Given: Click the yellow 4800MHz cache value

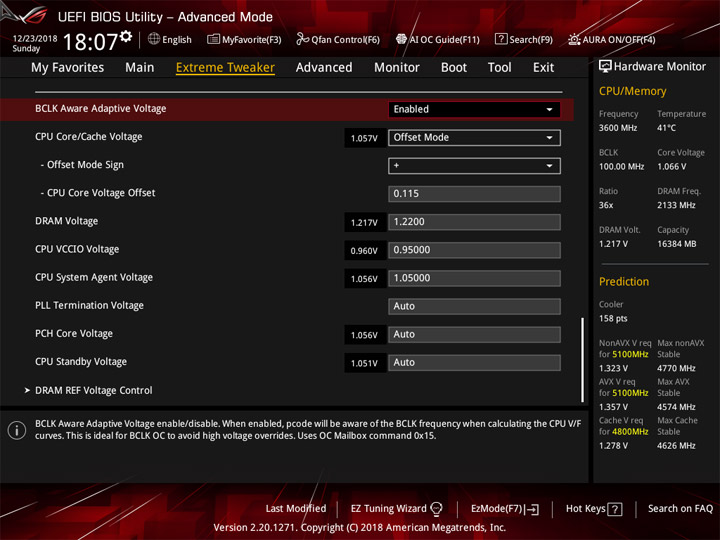Looking at the screenshot, I should [x=630, y=432].
